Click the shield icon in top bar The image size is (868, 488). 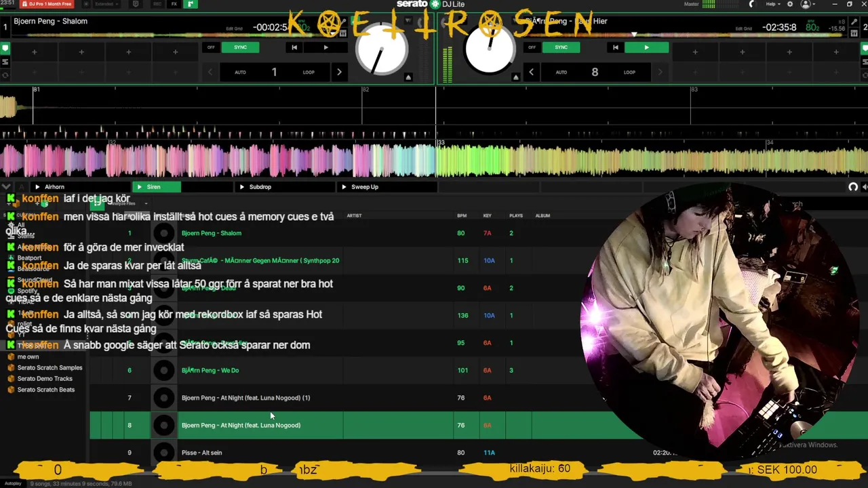(x=136, y=4)
